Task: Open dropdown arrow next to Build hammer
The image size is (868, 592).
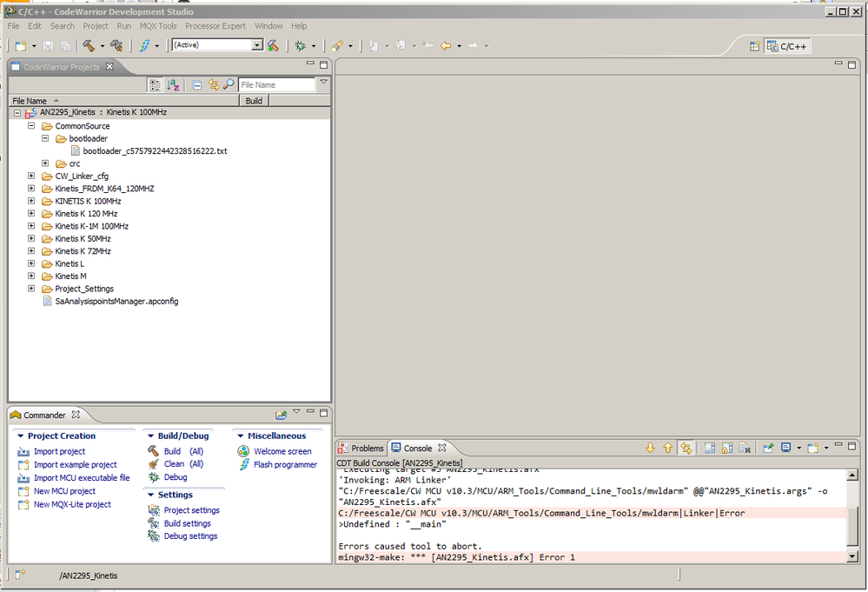Action: (102, 46)
